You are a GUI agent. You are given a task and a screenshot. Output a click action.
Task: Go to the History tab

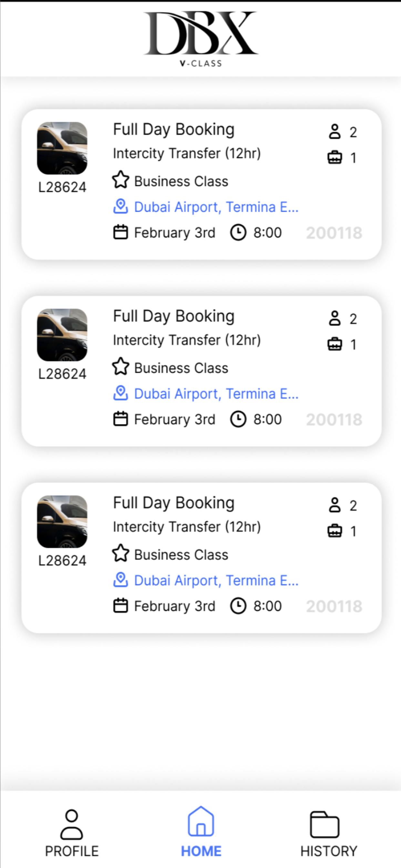329,832
